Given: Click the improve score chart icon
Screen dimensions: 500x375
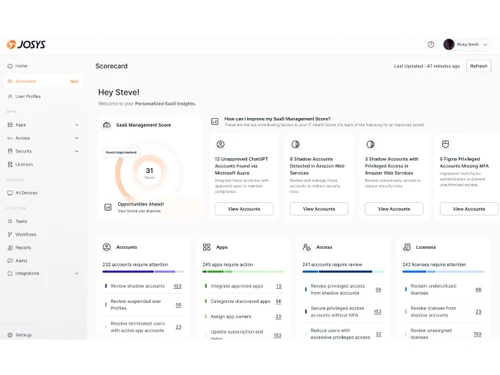Looking at the screenshot, I should 215,122.
